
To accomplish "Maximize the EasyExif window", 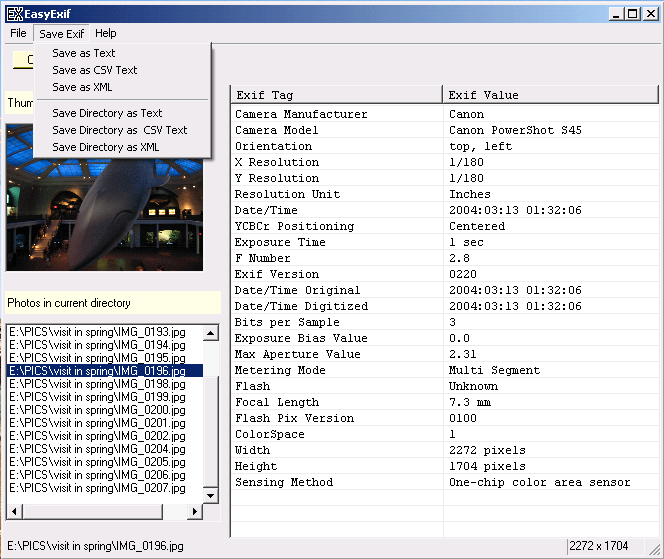I will pyautogui.click(x=633, y=14).
